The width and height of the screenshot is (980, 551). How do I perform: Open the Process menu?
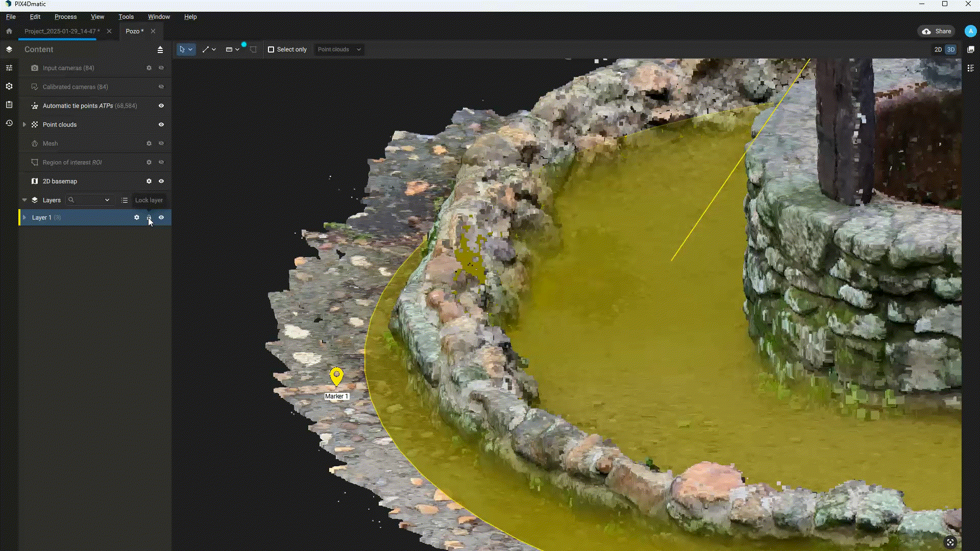65,16
